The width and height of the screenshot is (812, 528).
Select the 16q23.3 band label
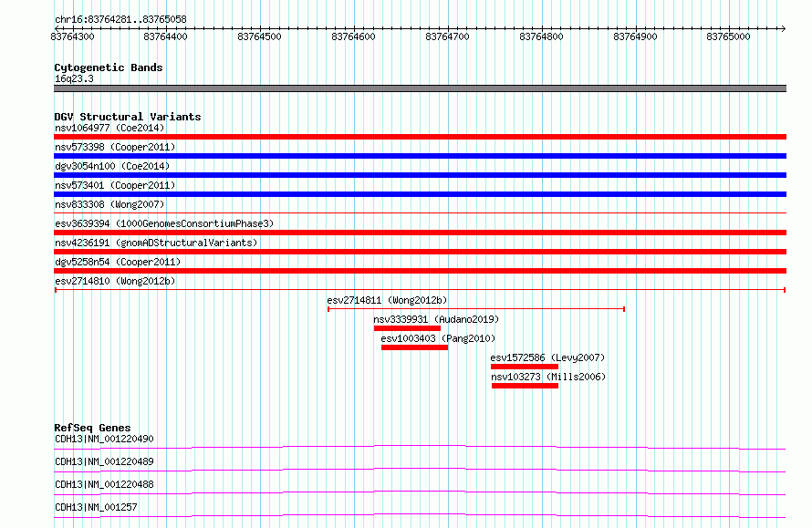(x=74, y=78)
